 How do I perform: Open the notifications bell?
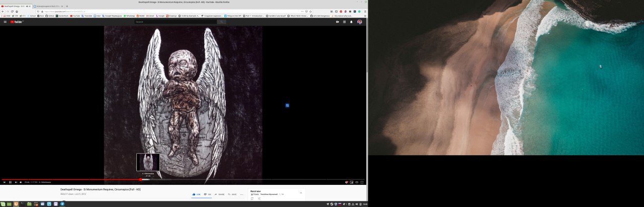pos(351,22)
